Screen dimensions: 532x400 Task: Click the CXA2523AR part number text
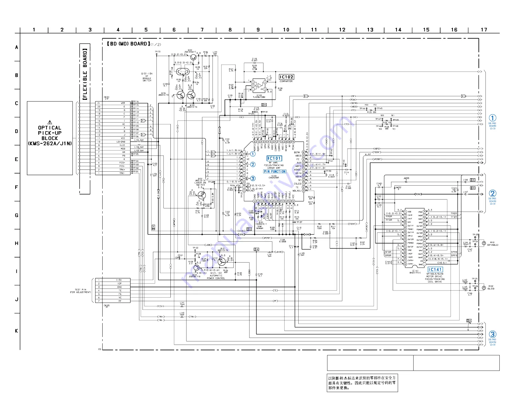pos(274,177)
